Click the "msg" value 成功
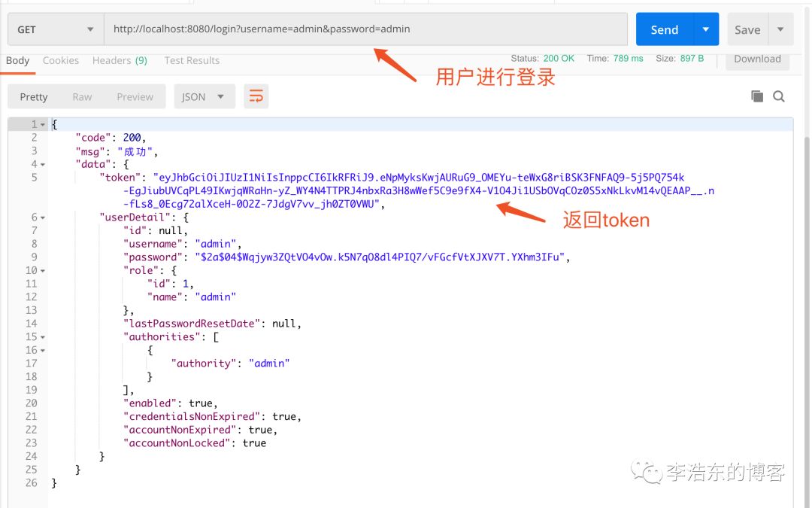Viewport: 812px width, 508px height. (x=135, y=151)
